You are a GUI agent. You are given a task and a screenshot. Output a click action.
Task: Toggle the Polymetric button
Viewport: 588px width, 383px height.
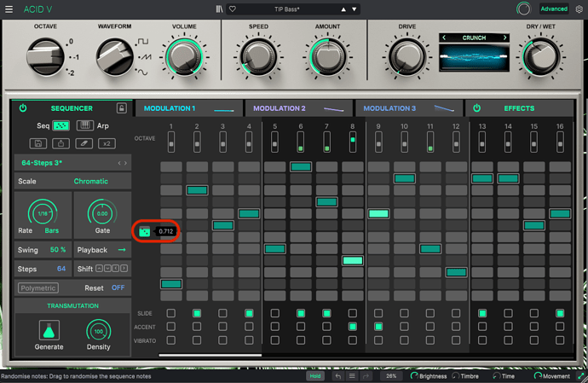coord(38,288)
